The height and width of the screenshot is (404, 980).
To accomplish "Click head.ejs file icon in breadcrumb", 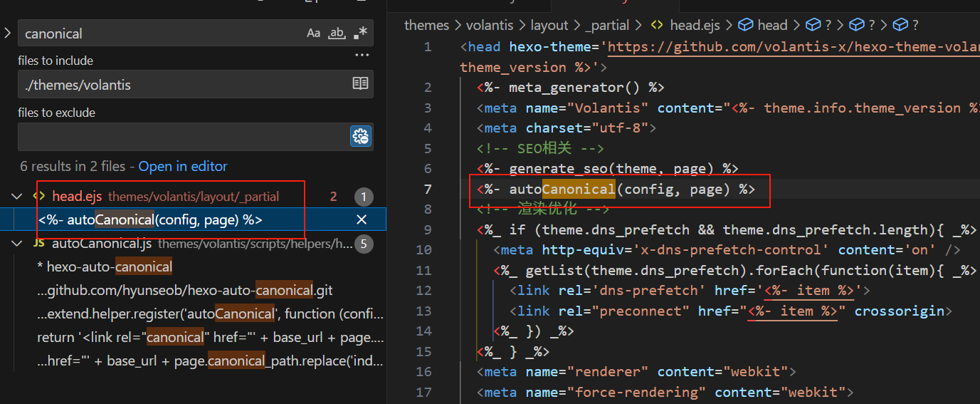I will pos(658,26).
